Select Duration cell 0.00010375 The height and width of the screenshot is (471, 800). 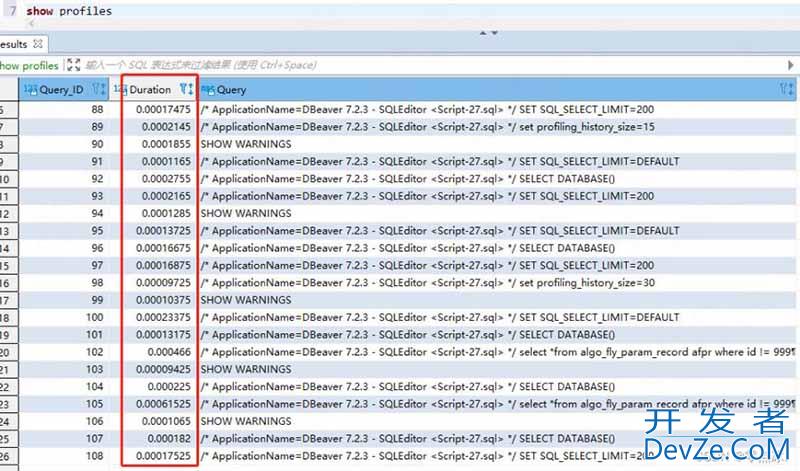point(154,300)
